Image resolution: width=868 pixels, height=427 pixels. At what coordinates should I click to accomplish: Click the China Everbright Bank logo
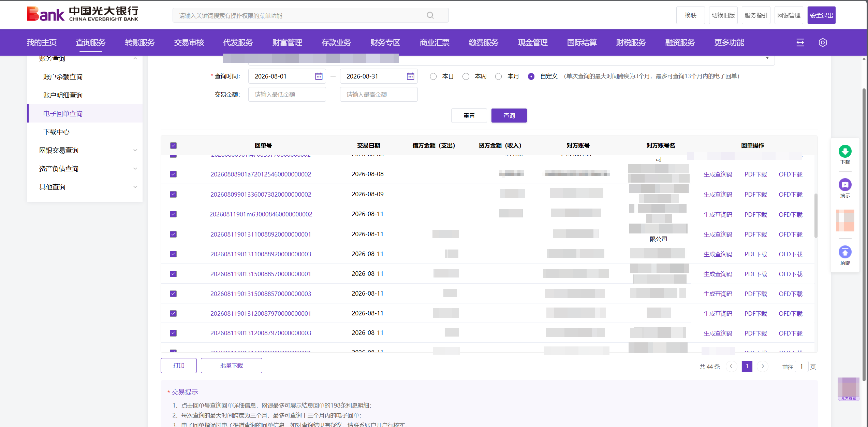click(x=83, y=14)
